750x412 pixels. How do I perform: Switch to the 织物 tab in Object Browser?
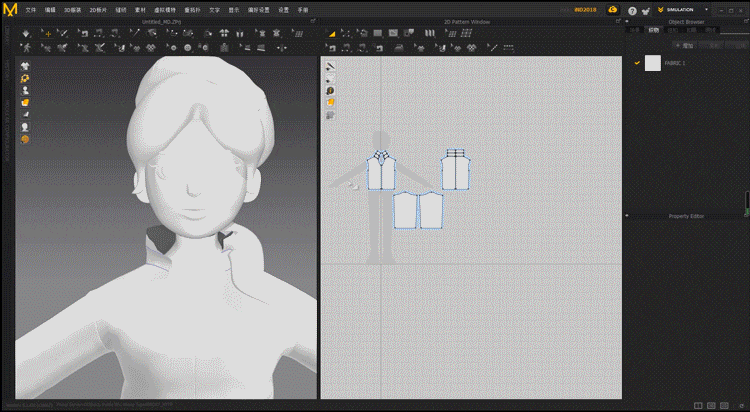pos(654,31)
